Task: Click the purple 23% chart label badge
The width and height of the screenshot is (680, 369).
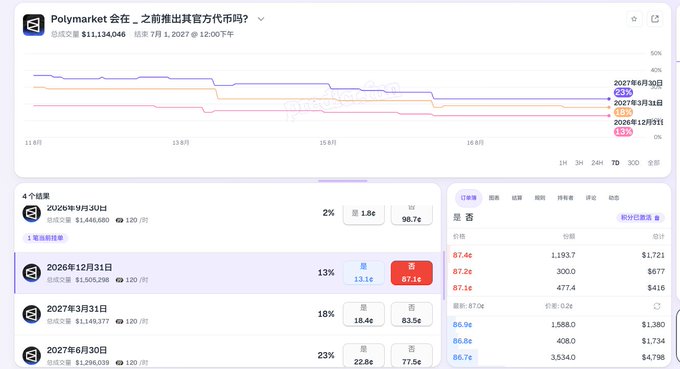Action: tap(623, 92)
